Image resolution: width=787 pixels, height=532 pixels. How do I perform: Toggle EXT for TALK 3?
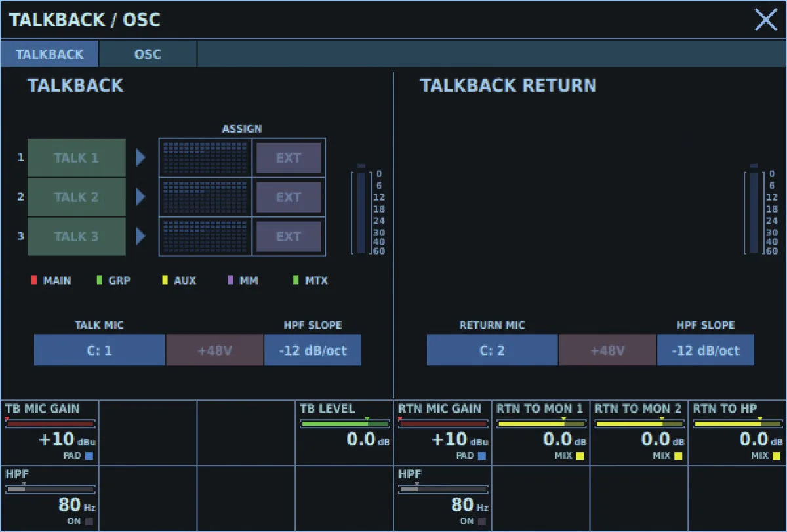[289, 237]
